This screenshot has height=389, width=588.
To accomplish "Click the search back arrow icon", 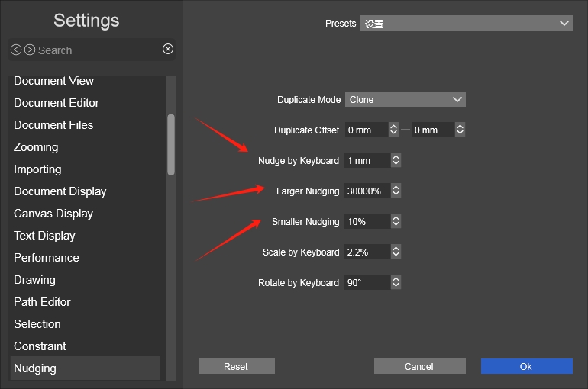I will 16,50.
